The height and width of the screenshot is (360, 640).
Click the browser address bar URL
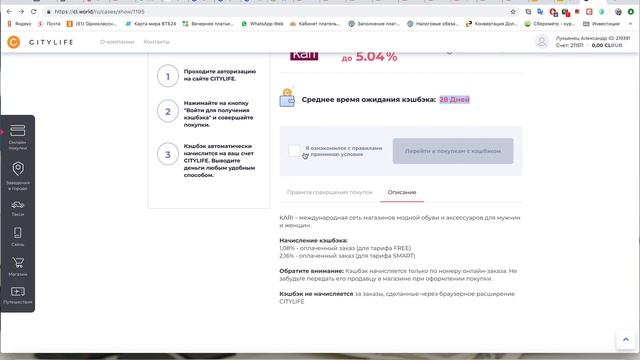tap(100, 11)
